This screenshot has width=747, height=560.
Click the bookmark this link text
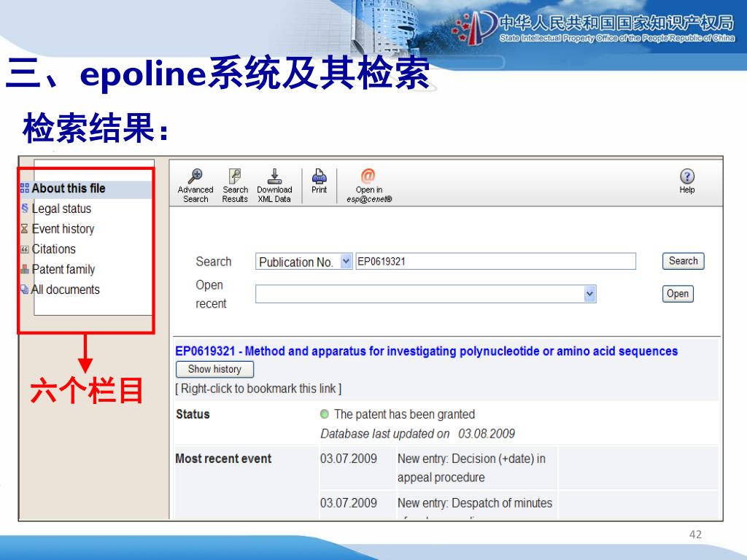pos(259,389)
